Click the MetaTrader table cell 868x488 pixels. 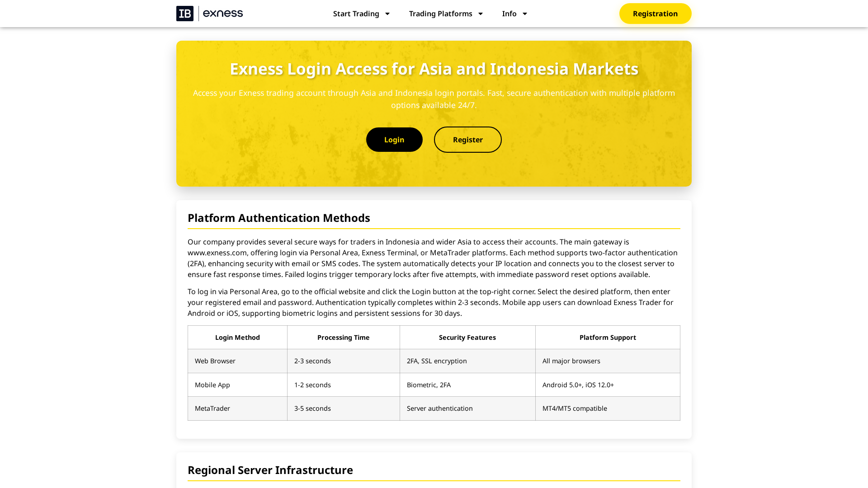(237, 408)
